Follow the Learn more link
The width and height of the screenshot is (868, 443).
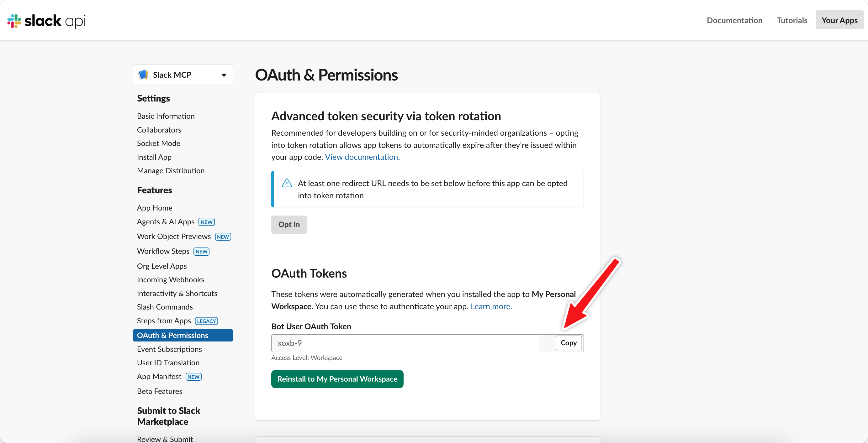pyautogui.click(x=491, y=306)
